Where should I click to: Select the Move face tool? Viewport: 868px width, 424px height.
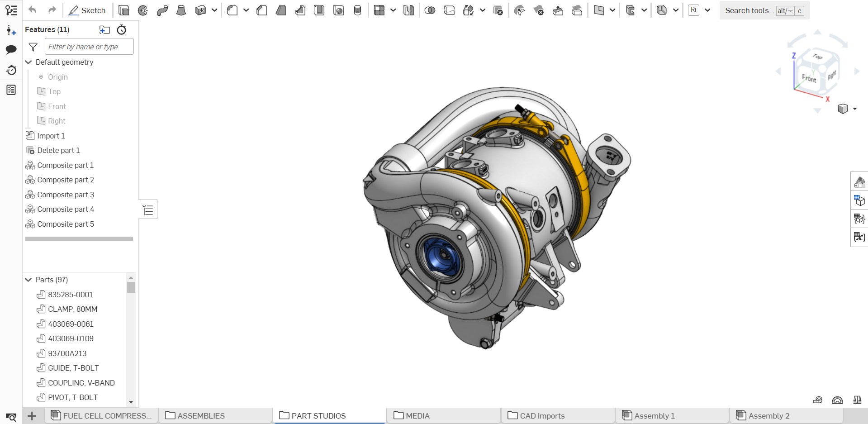[x=558, y=10]
